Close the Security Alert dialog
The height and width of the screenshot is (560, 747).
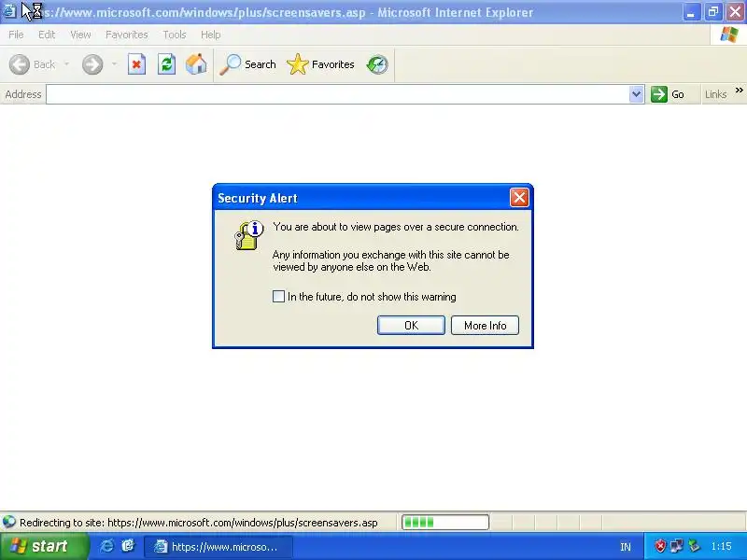point(519,197)
